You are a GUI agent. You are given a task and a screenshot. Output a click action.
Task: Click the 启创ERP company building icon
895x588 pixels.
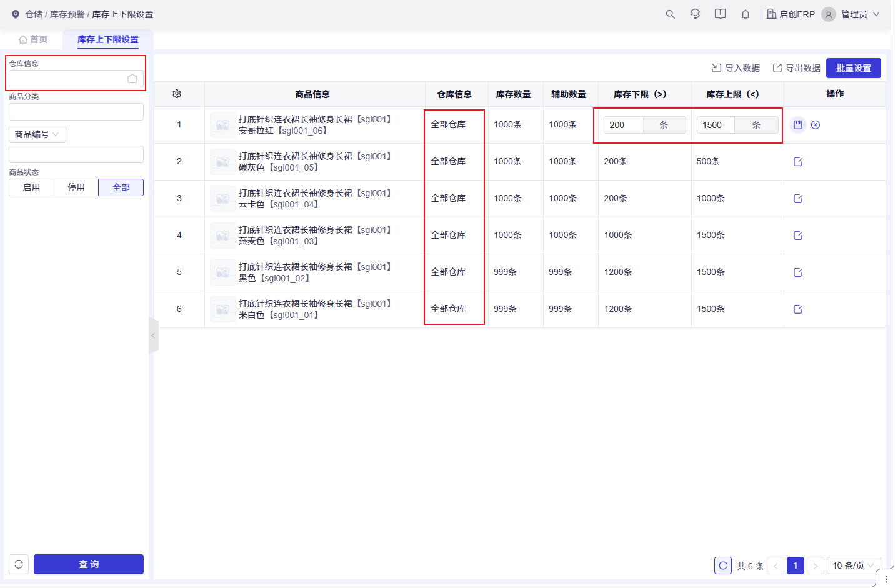[771, 14]
